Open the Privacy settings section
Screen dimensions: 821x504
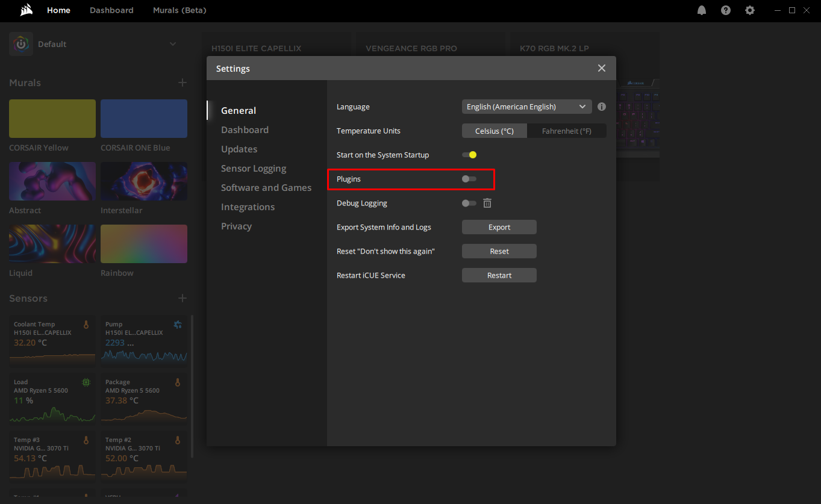click(236, 226)
